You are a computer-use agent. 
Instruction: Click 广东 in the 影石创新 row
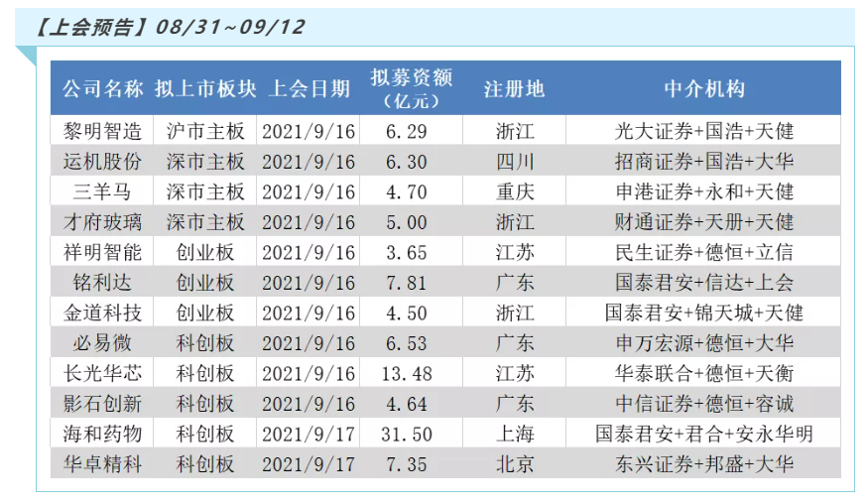515,404
